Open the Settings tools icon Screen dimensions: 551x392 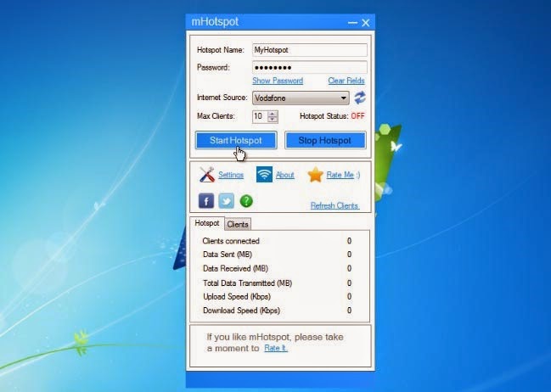tap(207, 174)
